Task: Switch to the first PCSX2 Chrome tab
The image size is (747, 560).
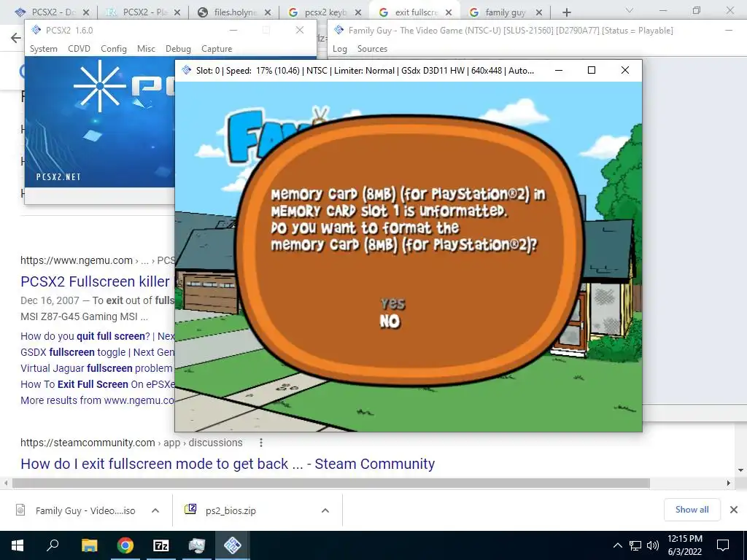Action: pos(50,12)
